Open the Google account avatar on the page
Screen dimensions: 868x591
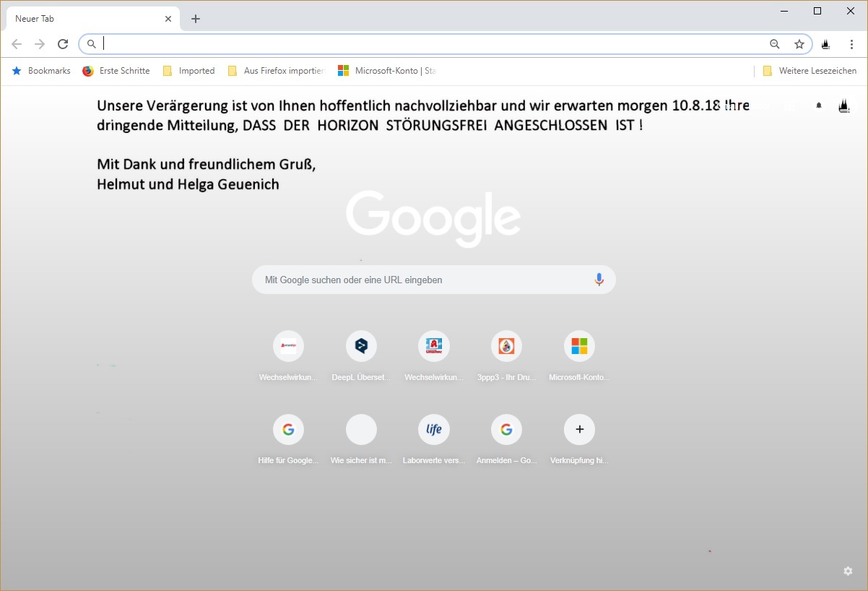(843, 106)
